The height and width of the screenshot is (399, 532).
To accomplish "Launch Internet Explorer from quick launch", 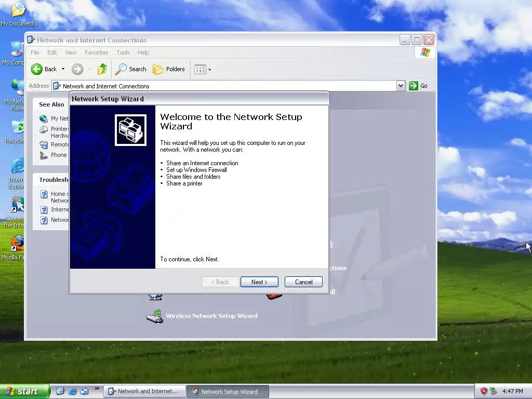I will point(72,391).
